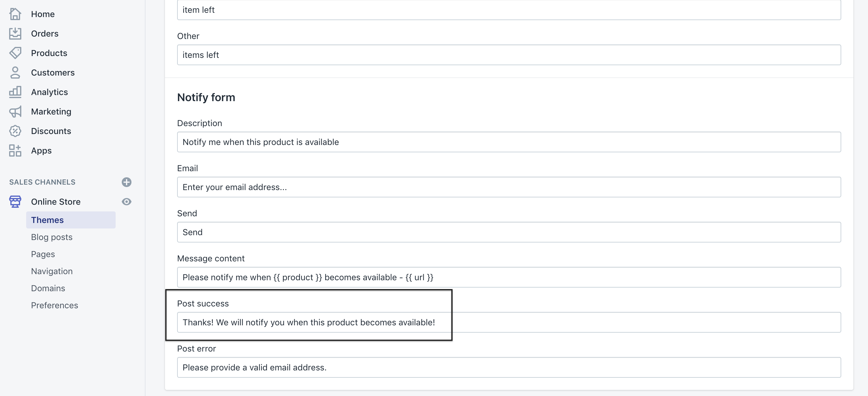Select Themes in Online Store submenu

tap(47, 220)
